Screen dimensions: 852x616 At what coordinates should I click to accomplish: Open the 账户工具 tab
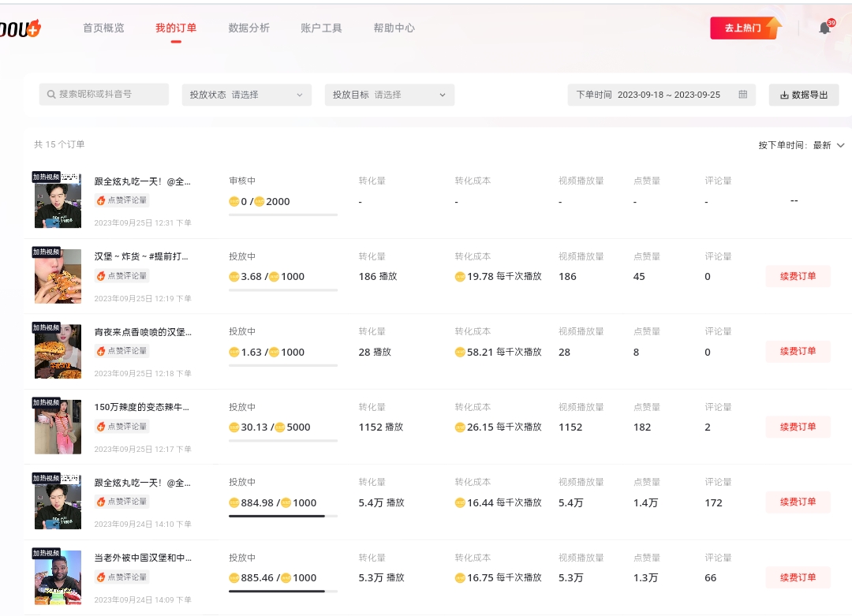pos(321,28)
